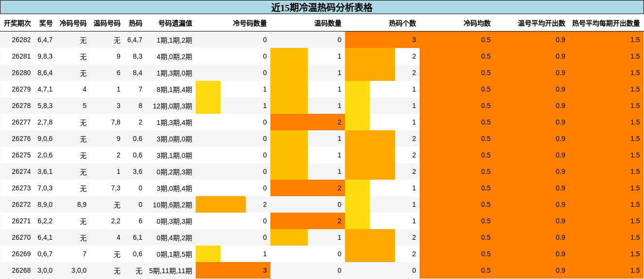Click the omission value 5期,11期,11期
This screenshot has width=644, height=279.
tap(171, 271)
